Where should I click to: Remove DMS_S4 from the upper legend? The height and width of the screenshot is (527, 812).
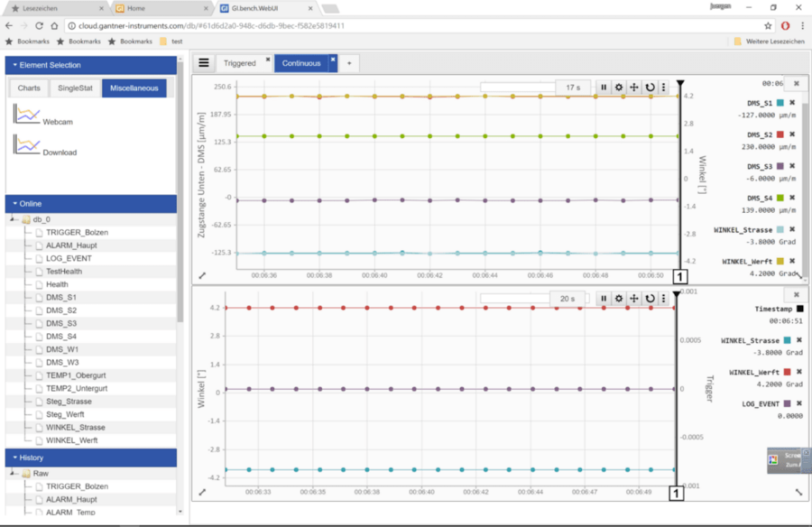pyautogui.click(x=792, y=198)
